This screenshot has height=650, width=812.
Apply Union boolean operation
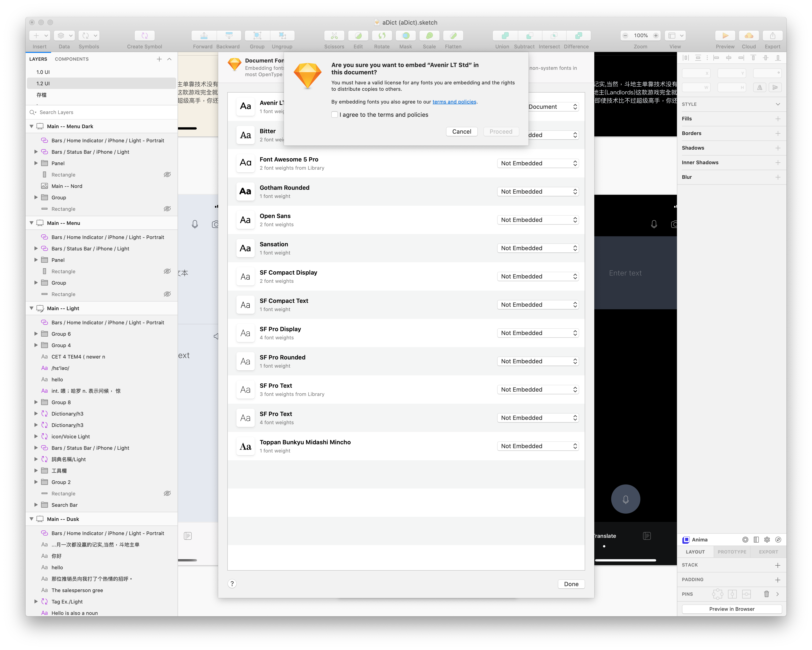[x=505, y=36]
